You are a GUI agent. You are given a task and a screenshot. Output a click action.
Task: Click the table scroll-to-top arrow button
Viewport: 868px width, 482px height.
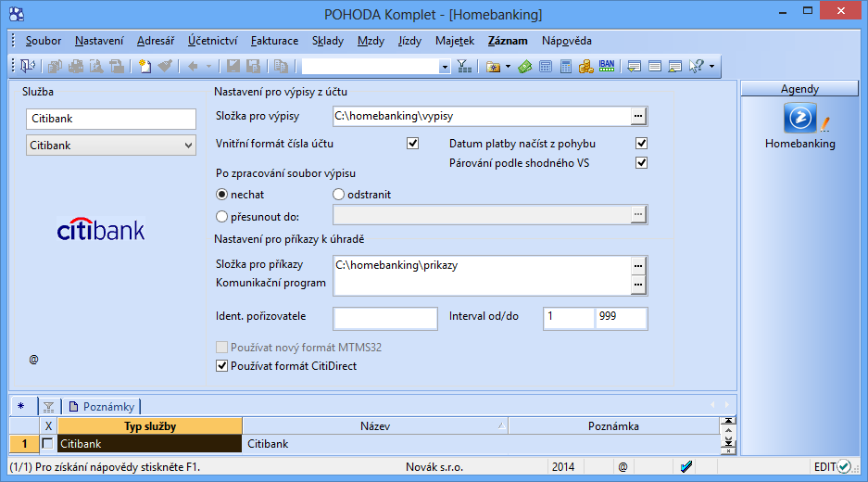(x=728, y=422)
